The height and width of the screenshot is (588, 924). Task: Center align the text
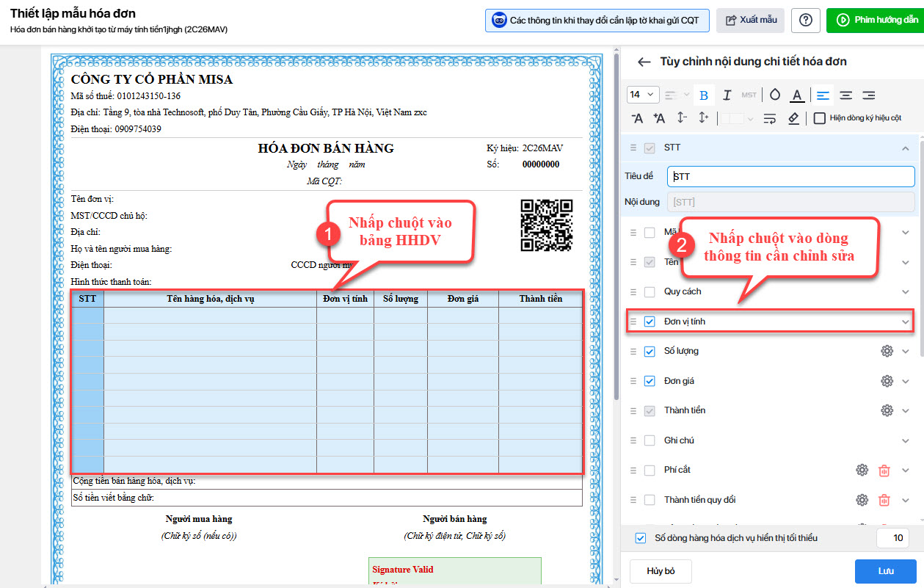(x=845, y=95)
